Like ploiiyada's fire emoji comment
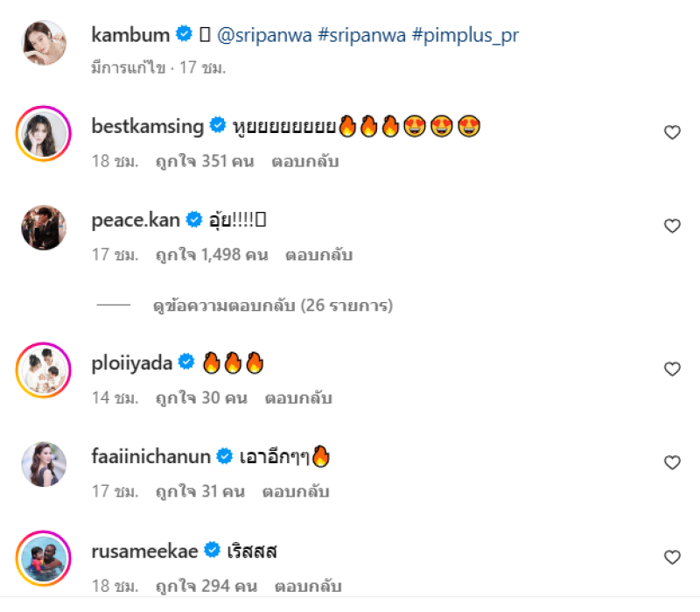 coord(672,369)
